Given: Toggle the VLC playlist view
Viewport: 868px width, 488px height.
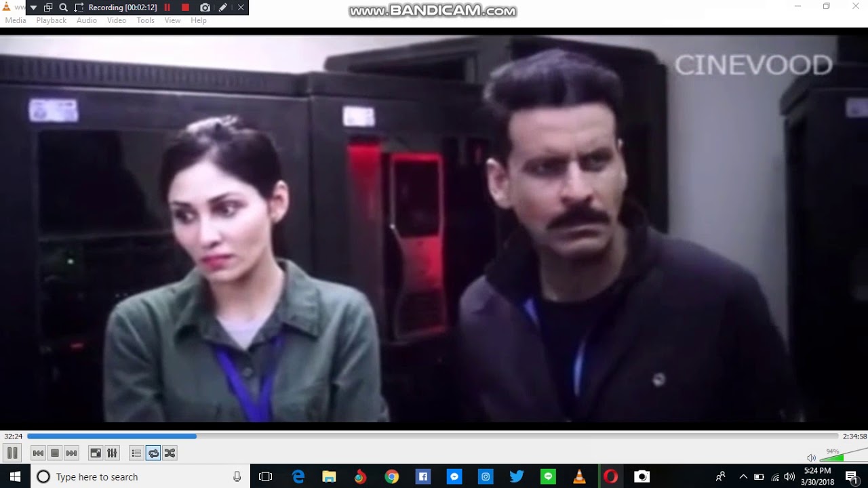Looking at the screenshot, I should coord(136,453).
